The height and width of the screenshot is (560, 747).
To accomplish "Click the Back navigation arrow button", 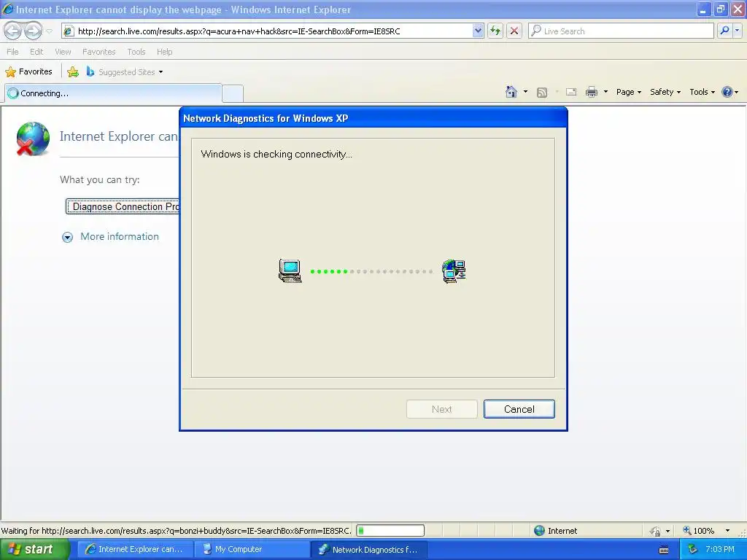I will [x=13, y=31].
